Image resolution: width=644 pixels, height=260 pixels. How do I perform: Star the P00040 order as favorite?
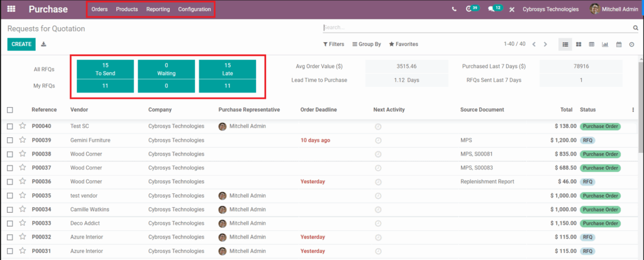click(x=23, y=126)
